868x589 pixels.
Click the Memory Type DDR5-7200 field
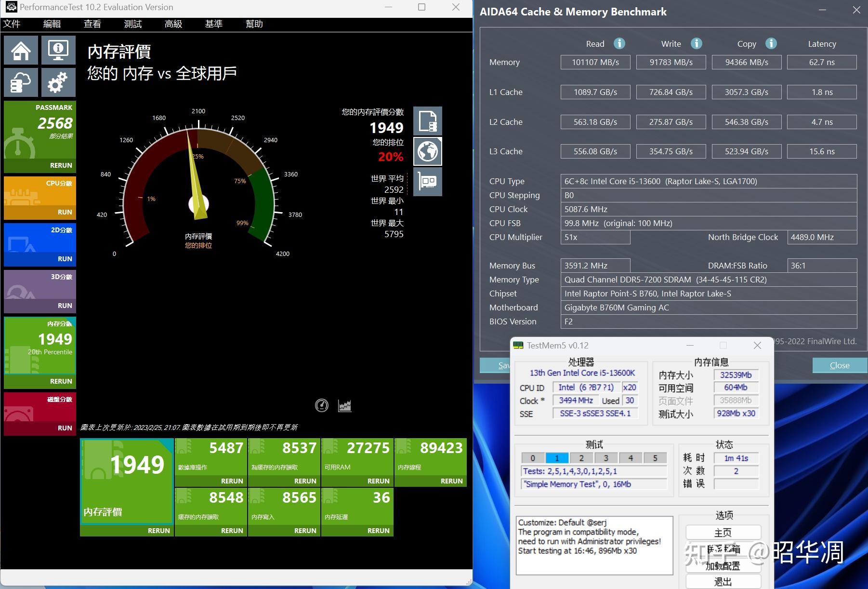click(x=709, y=280)
